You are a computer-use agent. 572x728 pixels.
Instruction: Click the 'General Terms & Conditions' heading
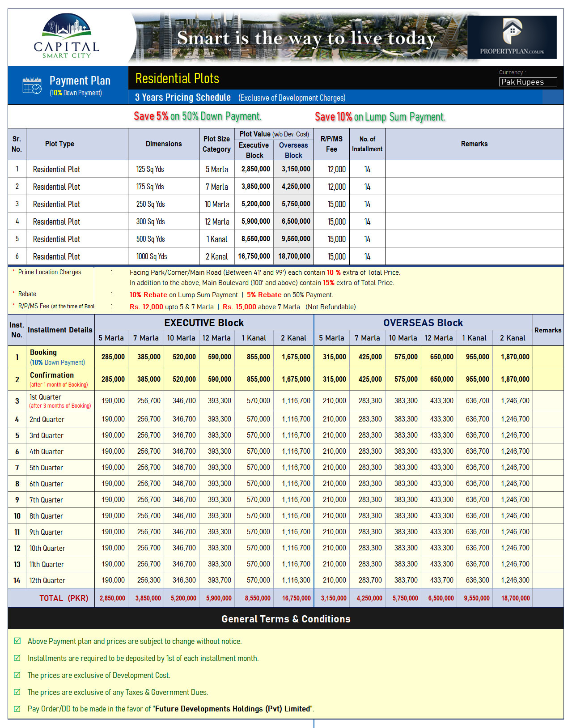tap(286, 619)
